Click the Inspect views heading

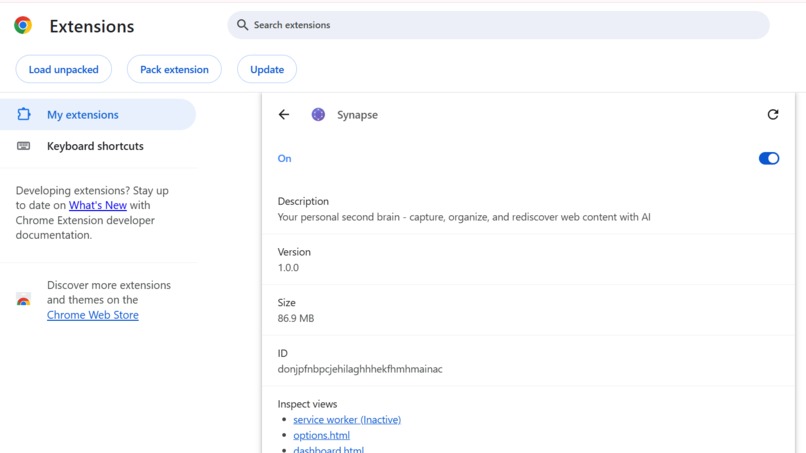pyautogui.click(x=307, y=404)
